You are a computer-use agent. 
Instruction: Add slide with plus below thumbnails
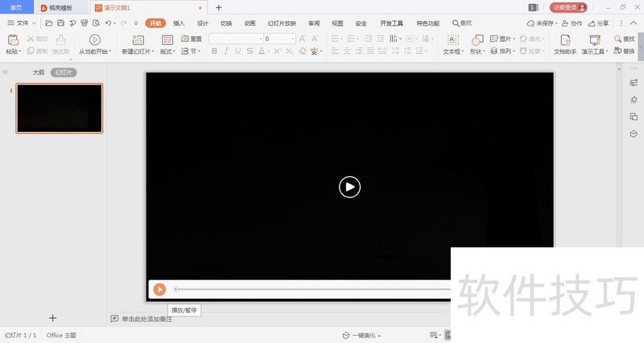coord(52,318)
